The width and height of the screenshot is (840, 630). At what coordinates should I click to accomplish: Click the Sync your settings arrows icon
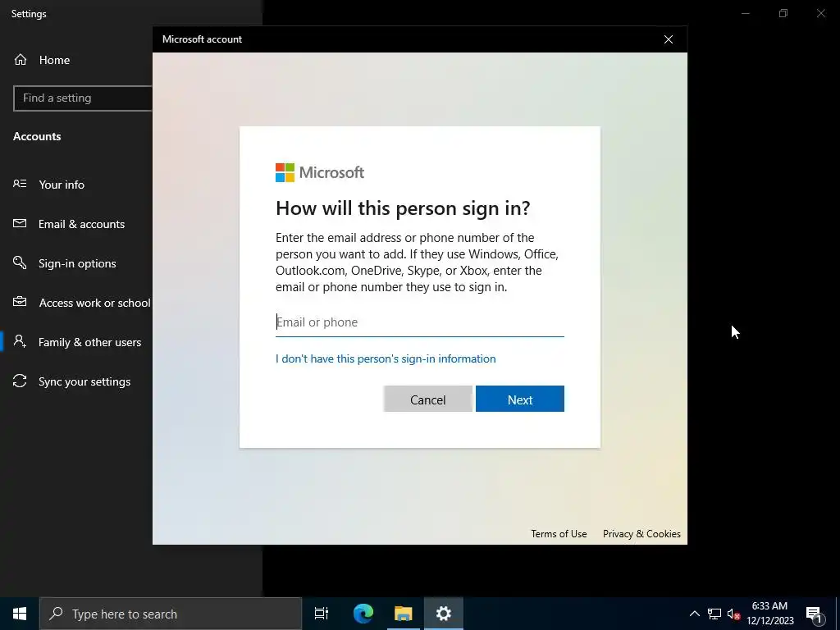20,381
